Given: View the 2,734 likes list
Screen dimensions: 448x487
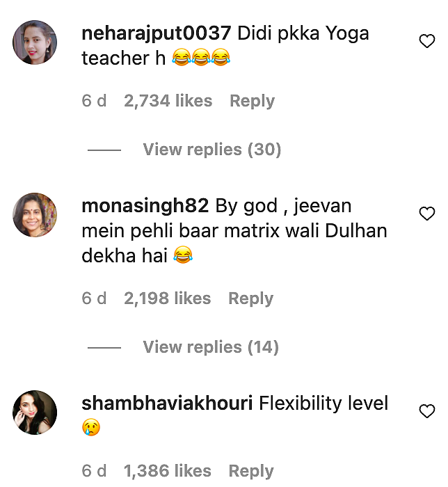Looking at the screenshot, I should click(x=168, y=101).
